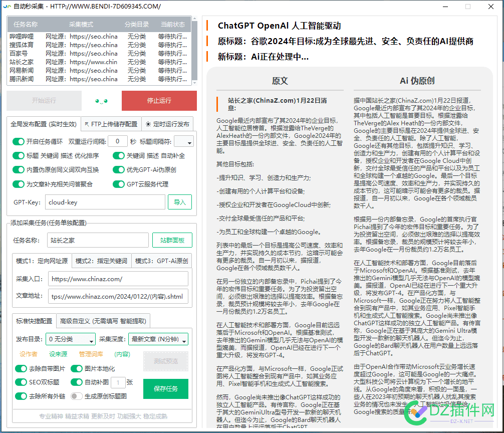
Task: Open the 发布目录 dropdown
Action: tap(71, 339)
